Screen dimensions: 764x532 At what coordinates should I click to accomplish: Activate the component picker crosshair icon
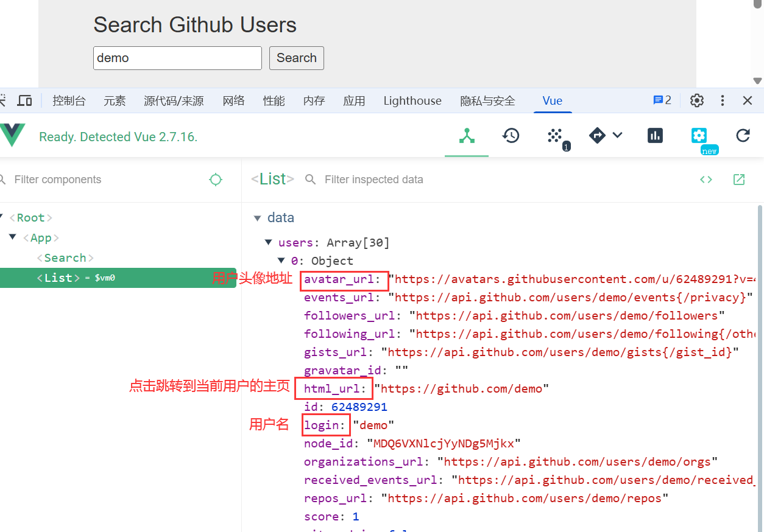tap(216, 179)
